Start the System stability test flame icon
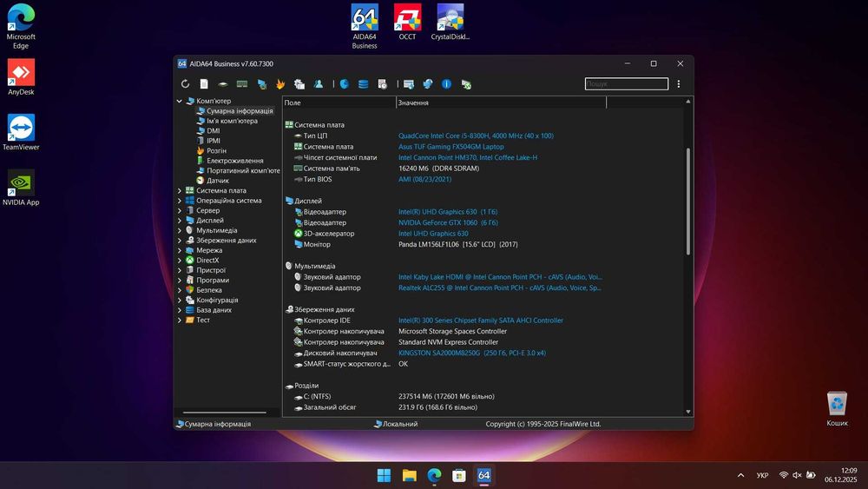The image size is (868, 489). click(280, 84)
